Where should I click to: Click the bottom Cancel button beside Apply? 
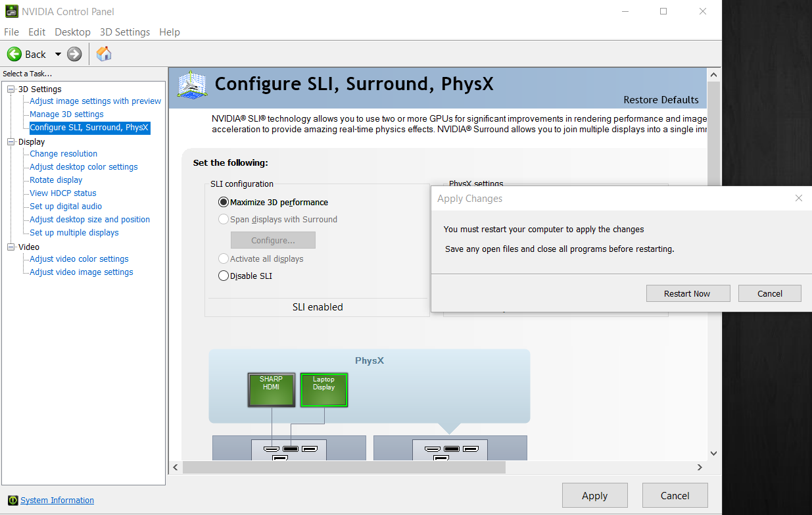[675, 496]
